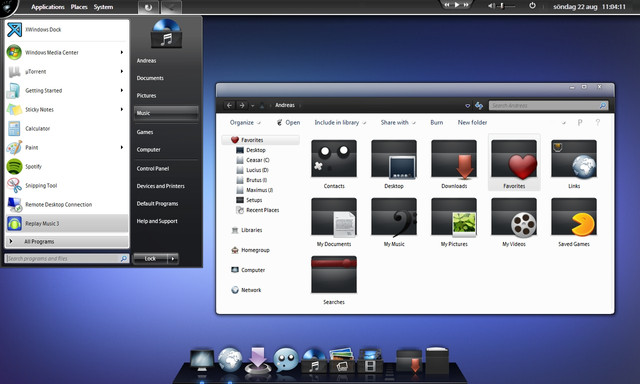Click the New folder button in the explorer toolbar
The width and height of the screenshot is (640, 384).
tap(472, 122)
